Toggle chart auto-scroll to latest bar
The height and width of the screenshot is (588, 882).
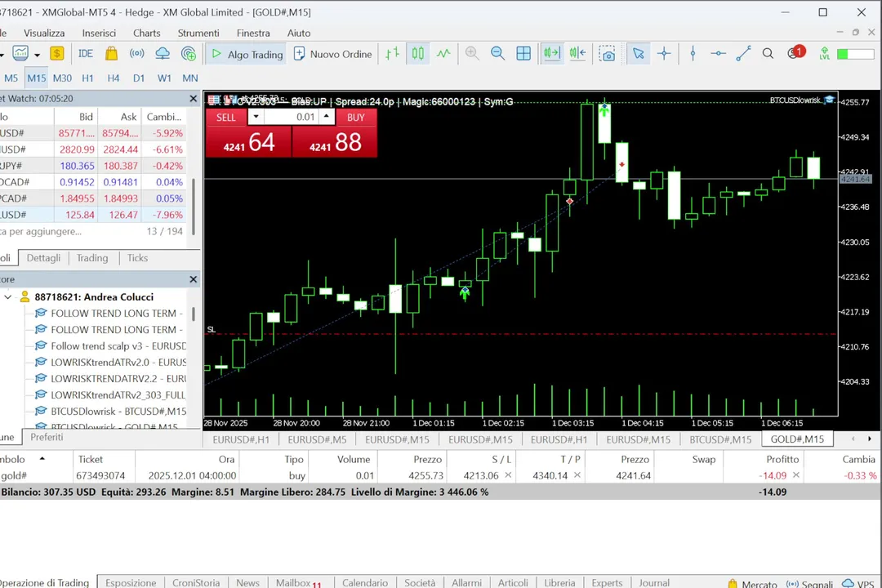pyautogui.click(x=552, y=53)
